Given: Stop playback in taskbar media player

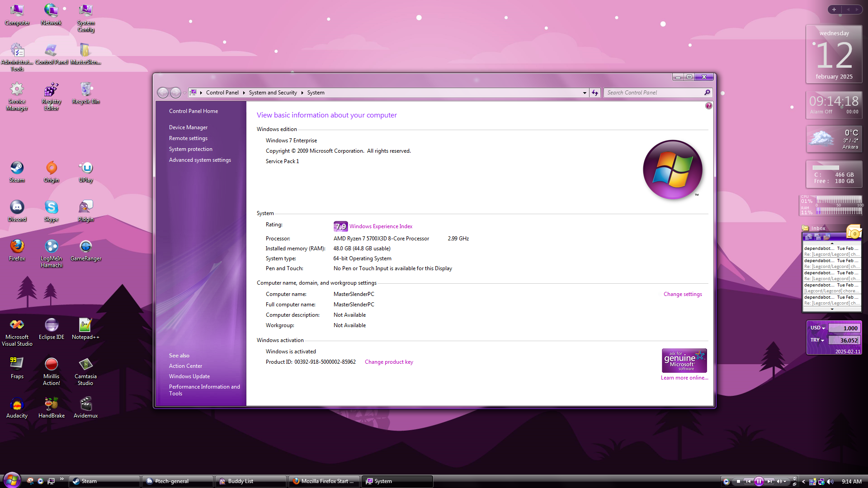Looking at the screenshot, I should click(738, 482).
